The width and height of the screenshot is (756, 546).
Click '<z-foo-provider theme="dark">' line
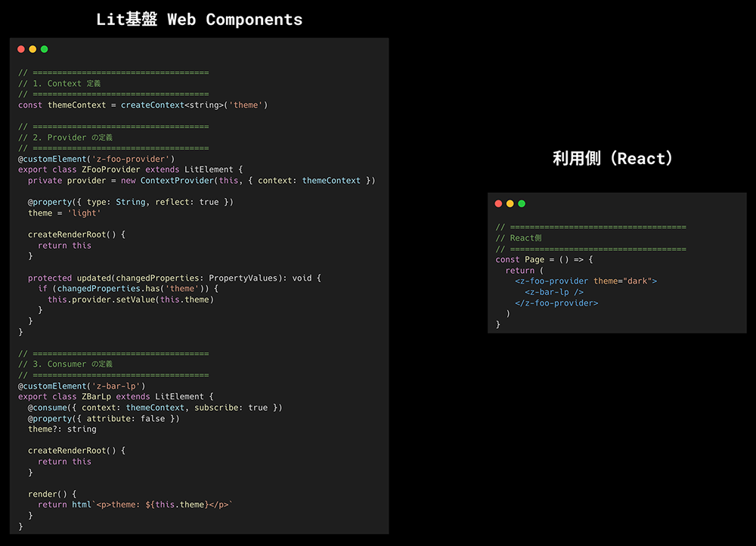pyautogui.click(x=586, y=281)
